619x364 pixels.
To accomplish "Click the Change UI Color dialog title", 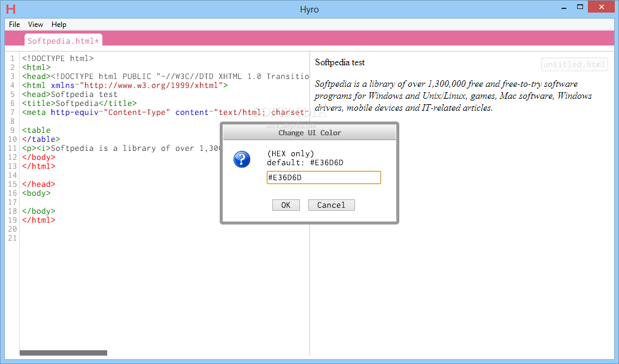I will click(309, 133).
